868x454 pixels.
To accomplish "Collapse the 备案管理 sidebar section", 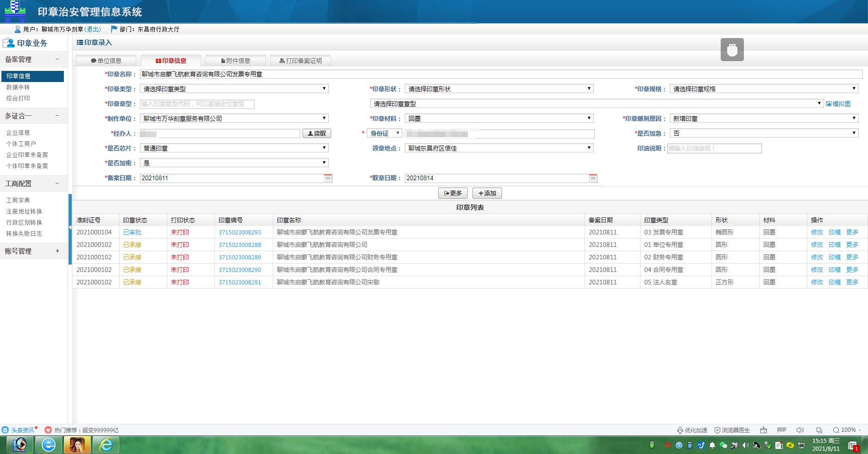I will coord(57,59).
